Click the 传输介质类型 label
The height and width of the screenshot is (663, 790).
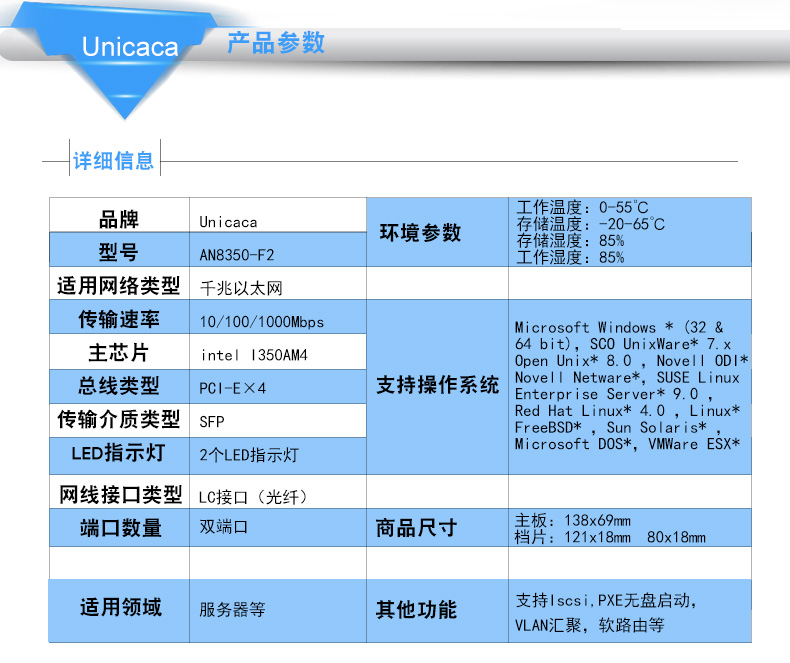click(x=119, y=419)
